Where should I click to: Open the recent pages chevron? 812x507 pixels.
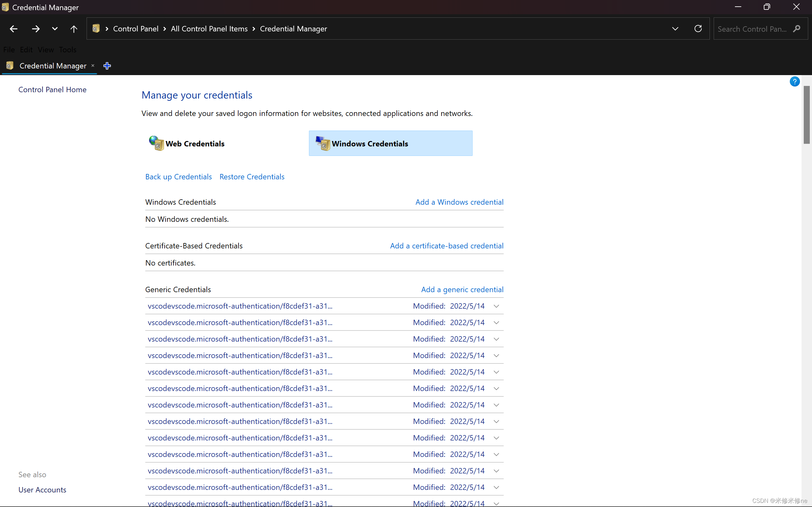[x=55, y=29]
